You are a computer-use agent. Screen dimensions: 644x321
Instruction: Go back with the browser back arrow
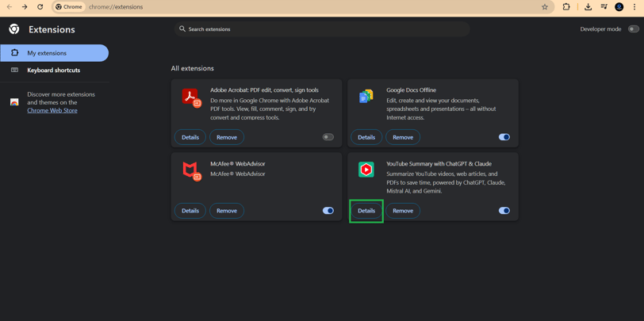coord(9,7)
